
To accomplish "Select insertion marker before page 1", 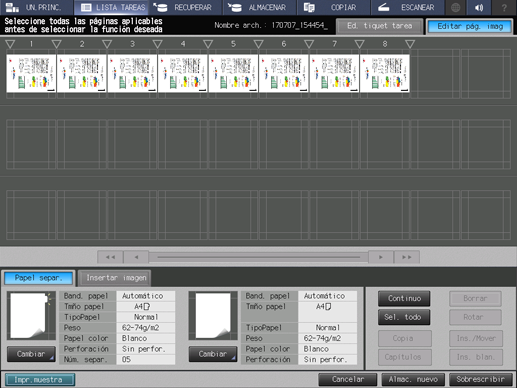I will [x=10, y=44].
